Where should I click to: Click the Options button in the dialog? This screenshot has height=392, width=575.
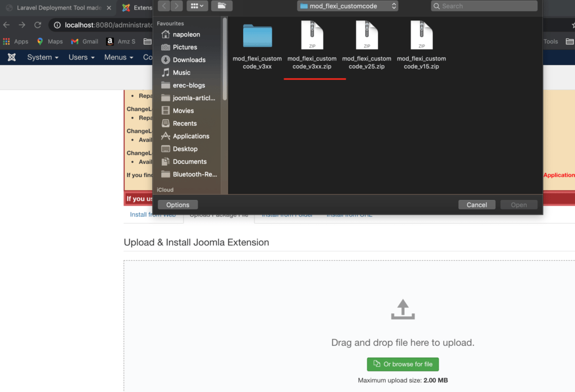tap(177, 204)
